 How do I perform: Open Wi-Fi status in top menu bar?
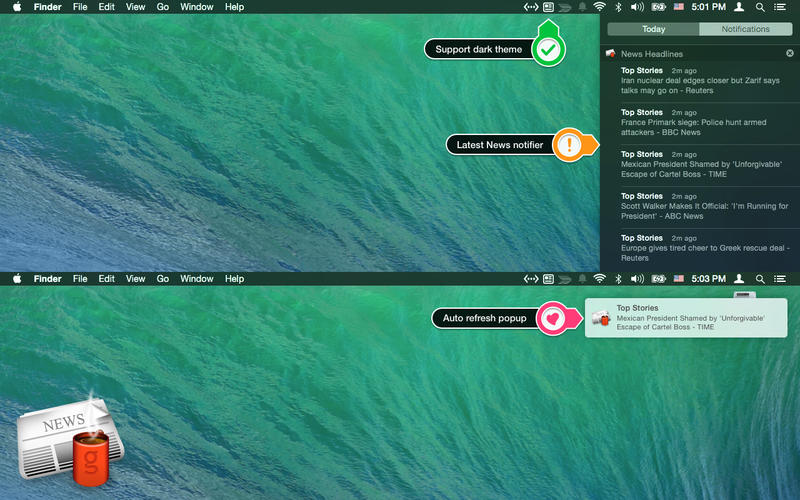pyautogui.click(x=599, y=7)
